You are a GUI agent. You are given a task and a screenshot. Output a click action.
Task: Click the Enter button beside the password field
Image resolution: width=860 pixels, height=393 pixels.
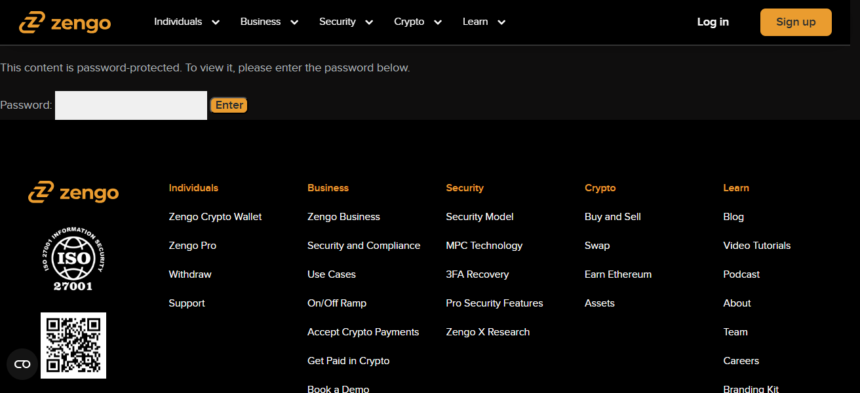[229, 105]
